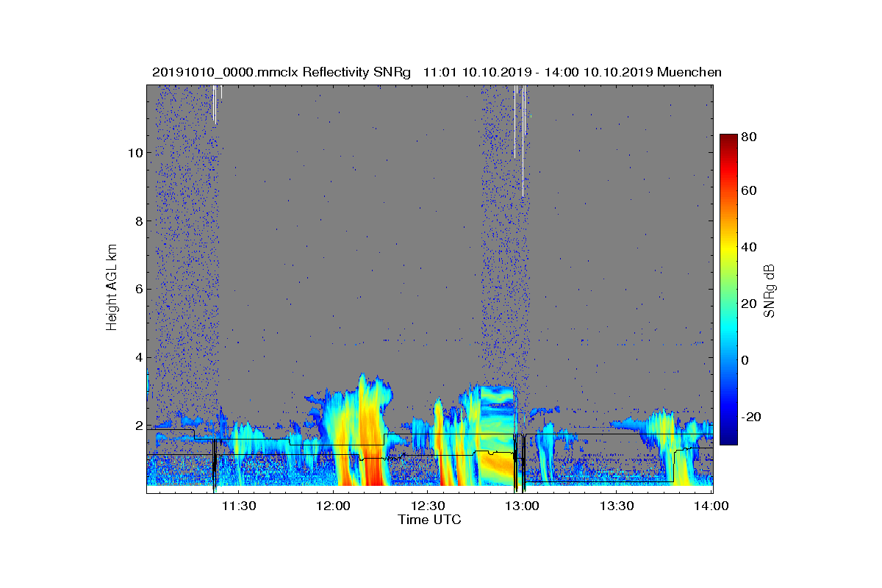Click the layered echo block before 13:00
This screenshot has height=588, width=882.
point(496,435)
